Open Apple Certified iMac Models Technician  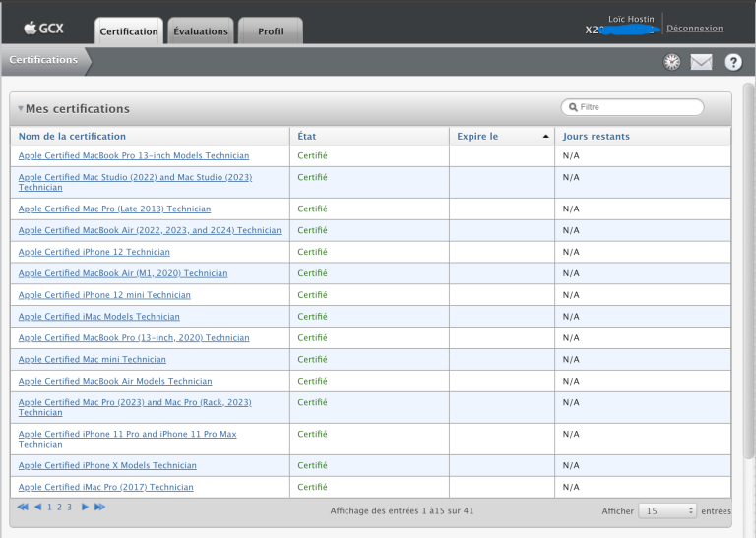98,317
